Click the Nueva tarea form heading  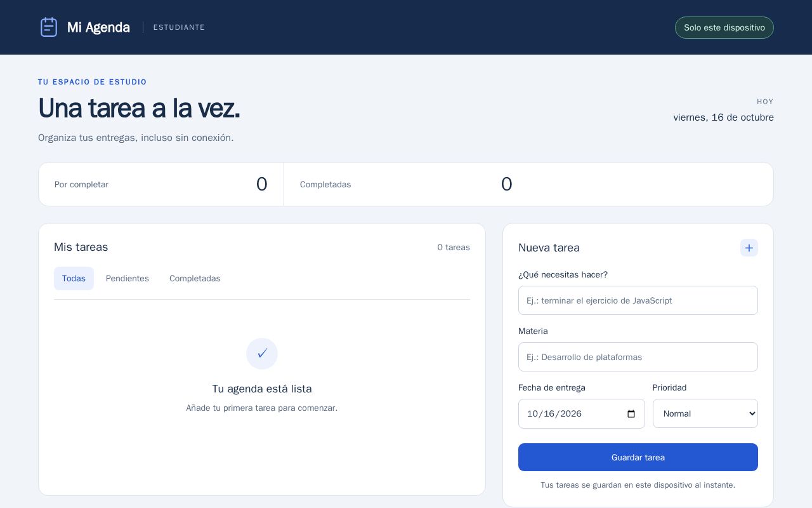[549, 248]
